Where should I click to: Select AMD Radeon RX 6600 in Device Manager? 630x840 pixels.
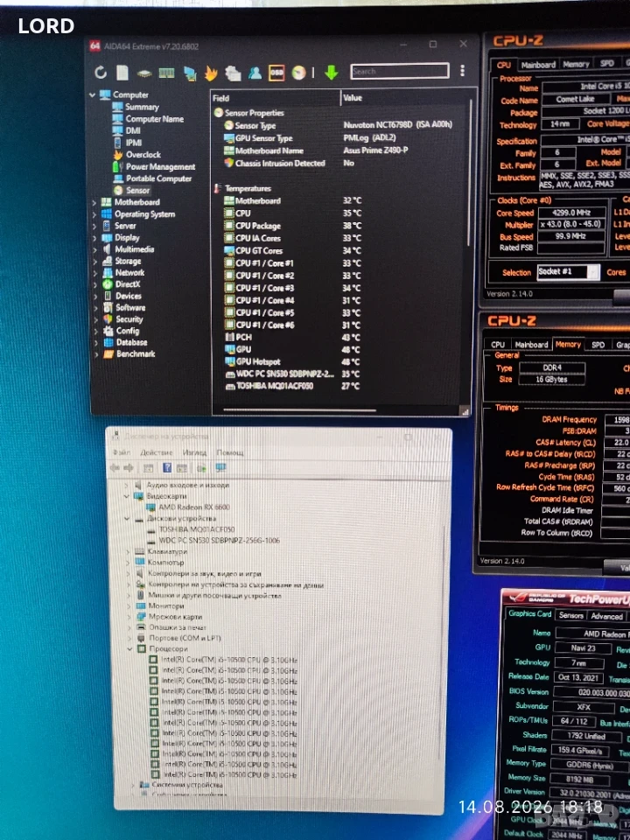click(194, 507)
